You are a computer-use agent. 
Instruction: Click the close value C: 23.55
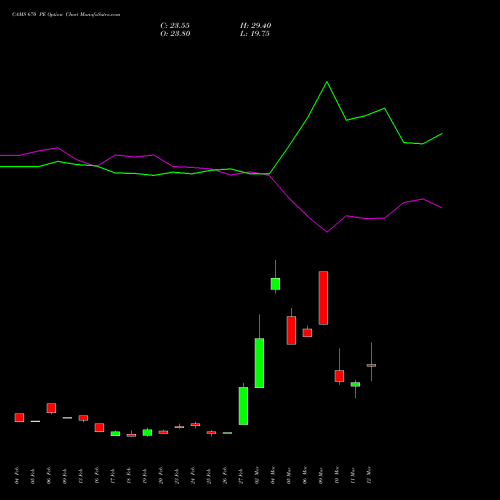pos(175,26)
